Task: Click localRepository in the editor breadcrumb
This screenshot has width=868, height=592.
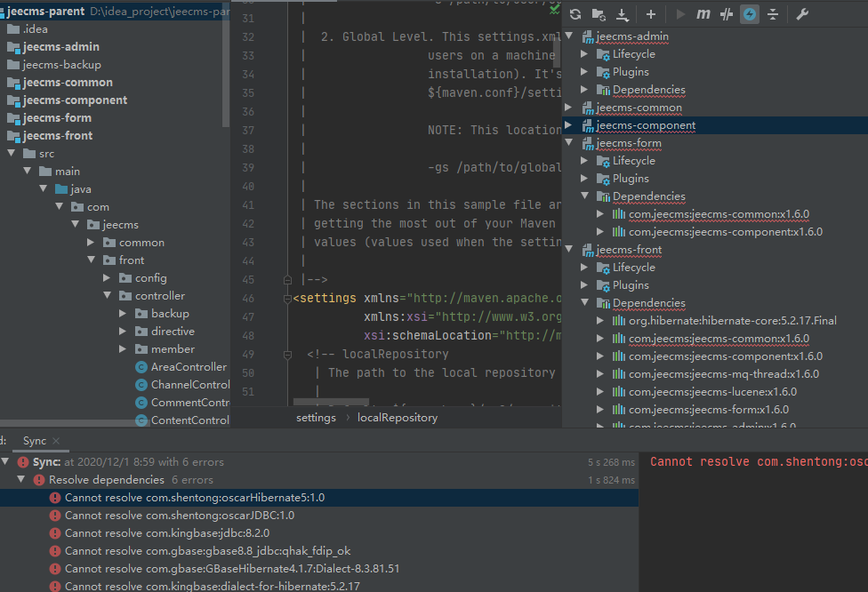Action: (x=397, y=418)
